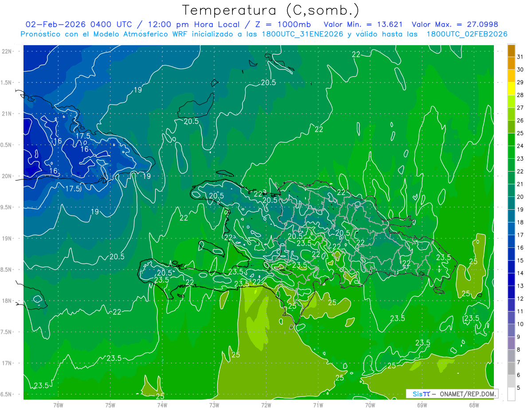532x411 pixels.
Task: Click the 69W longitude axis label
Action: point(422,405)
